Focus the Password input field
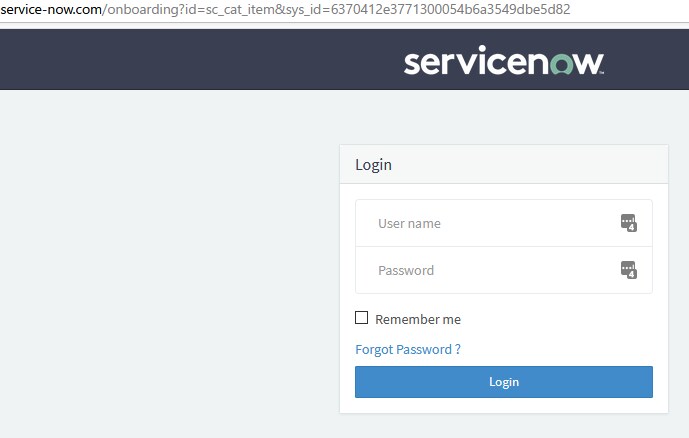Viewport: 689px width, 438px height. 490,270
